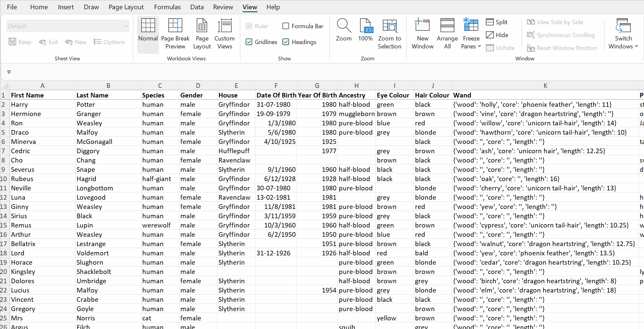Switch to Page Break Preview

click(175, 33)
